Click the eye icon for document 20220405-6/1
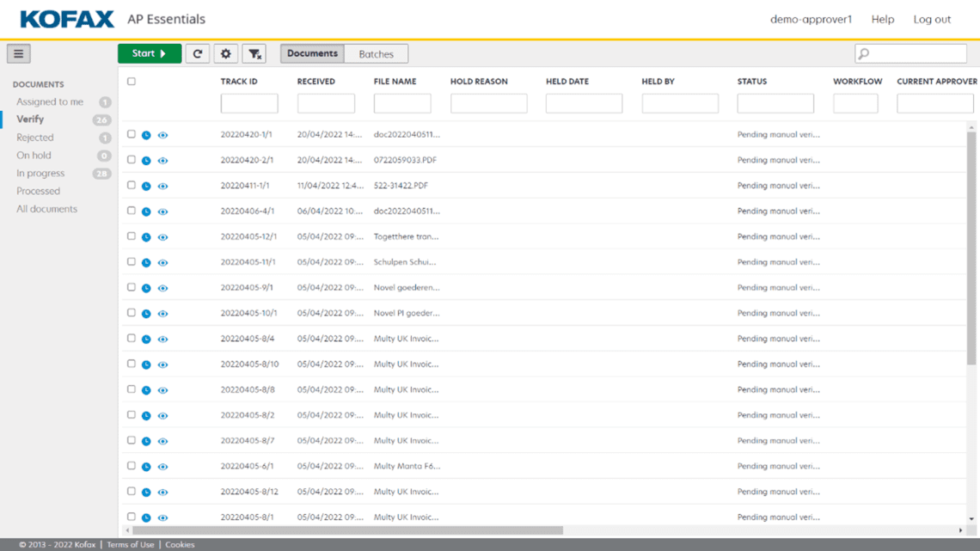Screen dimensions: 980x551 click(162, 467)
